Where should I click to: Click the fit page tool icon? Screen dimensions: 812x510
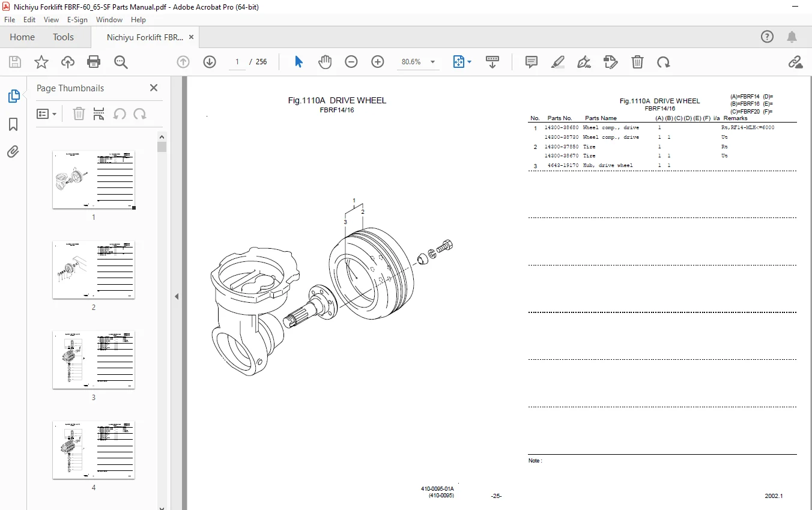click(x=459, y=62)
